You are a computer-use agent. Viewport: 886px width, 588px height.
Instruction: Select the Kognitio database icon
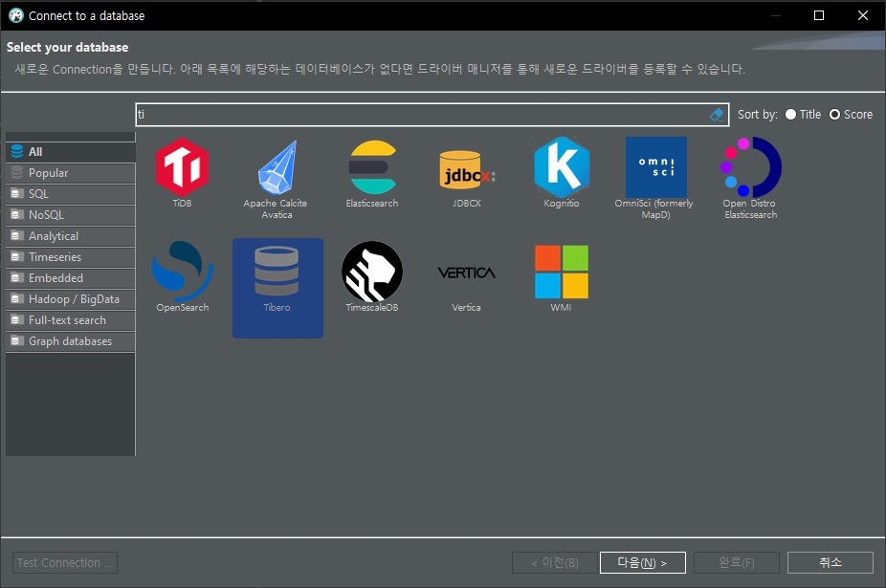[x=561, y=167]
